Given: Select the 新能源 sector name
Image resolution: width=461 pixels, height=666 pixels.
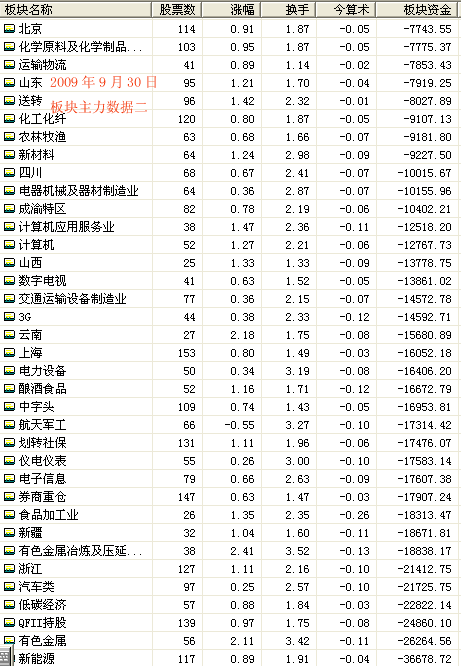Looking at the screenshot, I should pyautogui.click(x=37, y=659).
